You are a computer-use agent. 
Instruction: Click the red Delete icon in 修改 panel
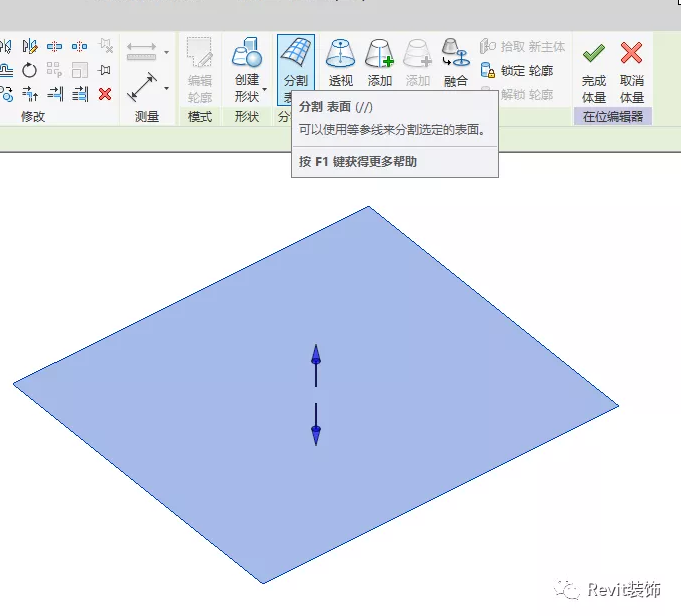[105, 94]
